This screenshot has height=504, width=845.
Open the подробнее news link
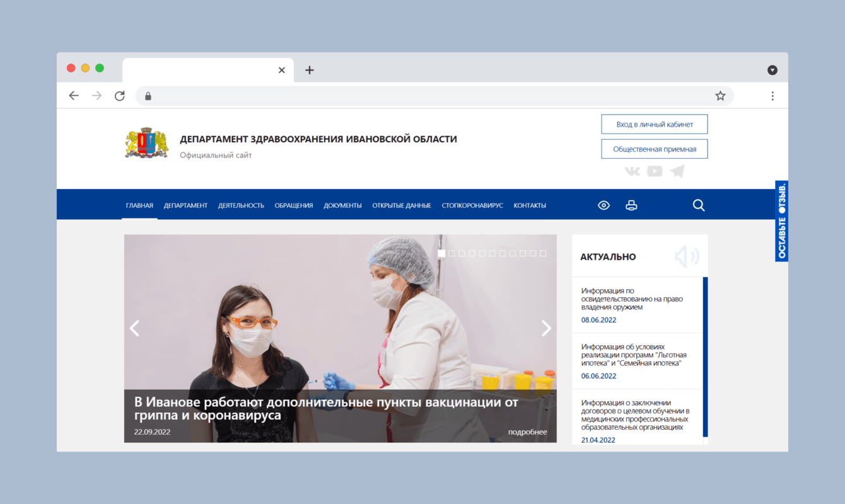tap(527, 432)
